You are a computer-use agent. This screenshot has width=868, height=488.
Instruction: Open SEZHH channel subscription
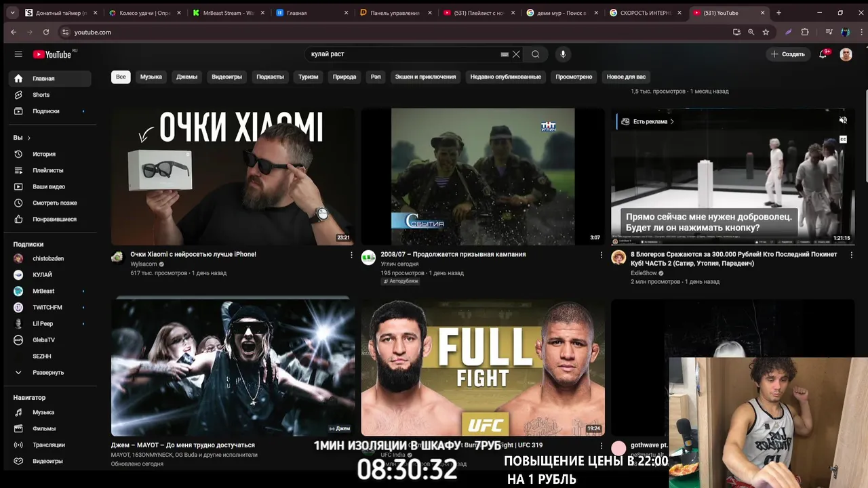50,356
